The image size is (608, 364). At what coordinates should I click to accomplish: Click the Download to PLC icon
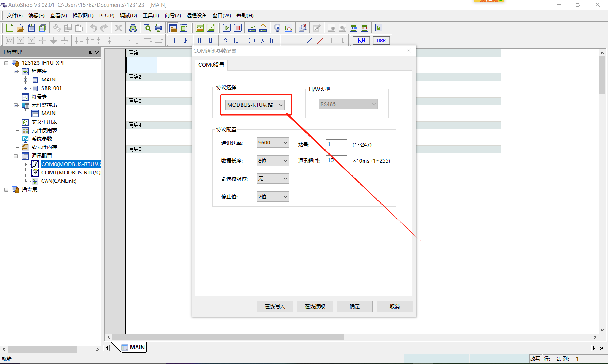pos(252,28)
